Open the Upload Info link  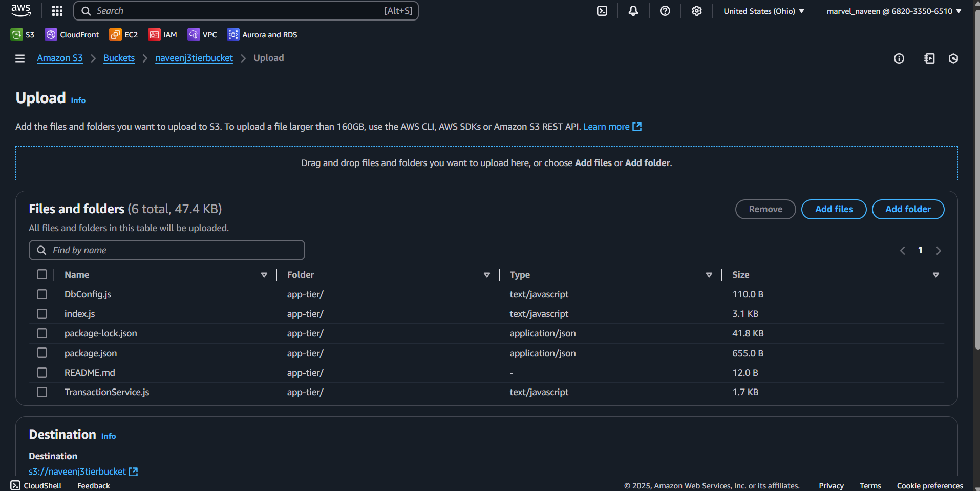pyautogui.click(x=78, y=100)
